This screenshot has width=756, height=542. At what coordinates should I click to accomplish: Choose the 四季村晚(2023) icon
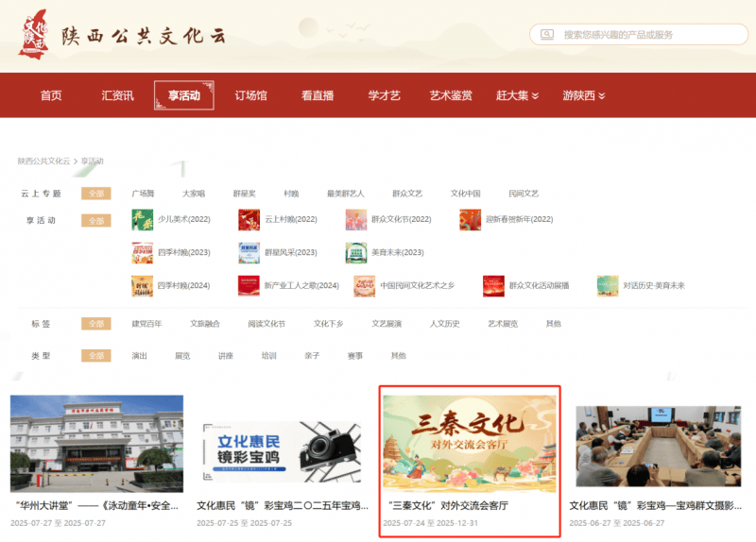(142, 253)
